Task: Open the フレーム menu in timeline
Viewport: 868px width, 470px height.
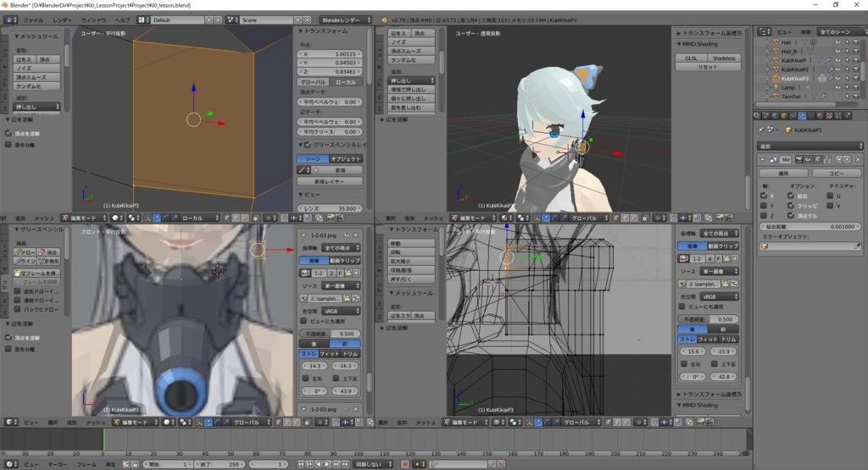Action: coord(86,464)
